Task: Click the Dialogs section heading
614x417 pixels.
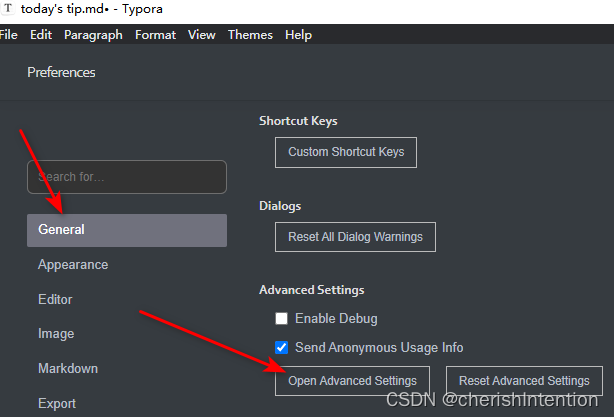Action: [x=280, y=206]
